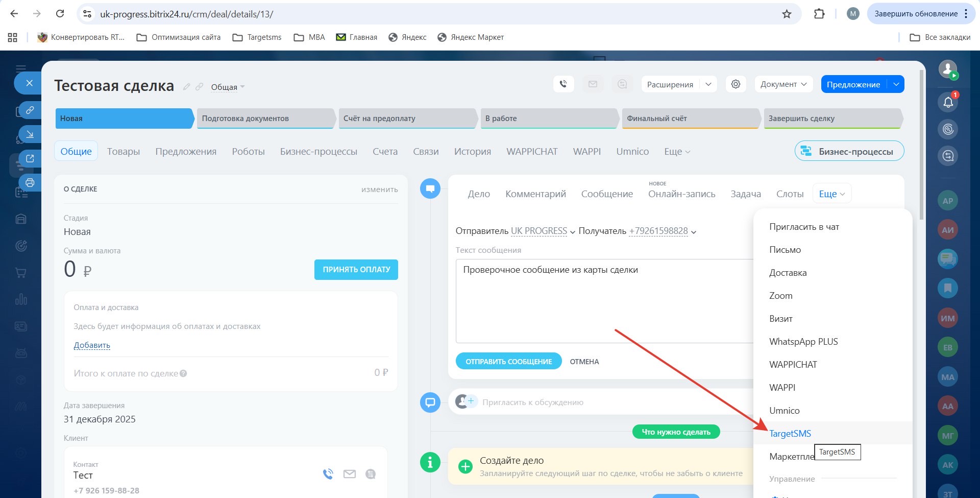Viewport: 980px width, 498px height.
Task: Switch to the Товары tab
Action: coord(124,152)
